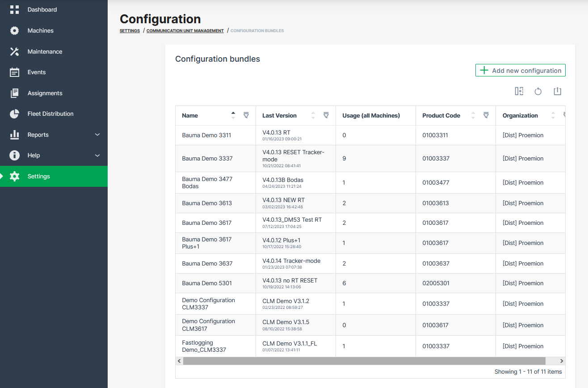
Task: Click the refresh table icon
Action: 538,91
